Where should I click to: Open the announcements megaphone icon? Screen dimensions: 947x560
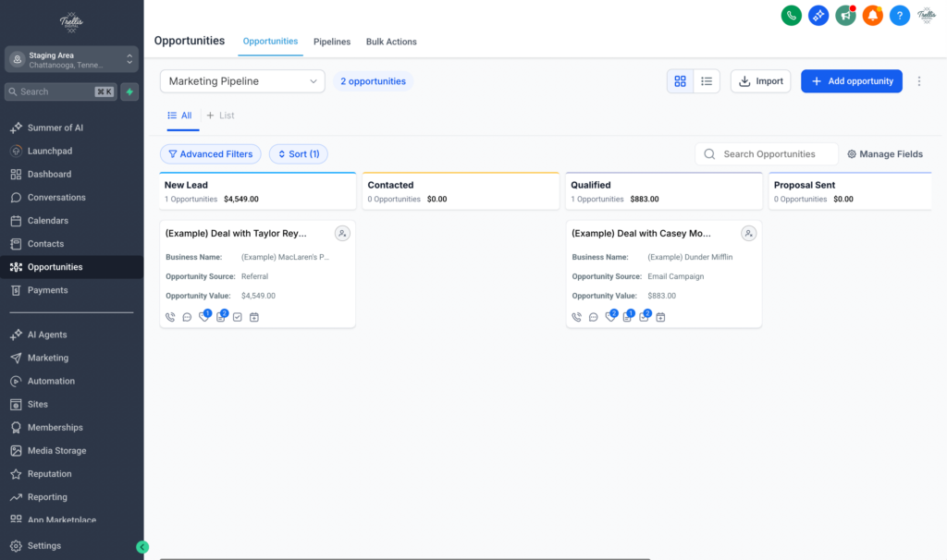(844, 15)
